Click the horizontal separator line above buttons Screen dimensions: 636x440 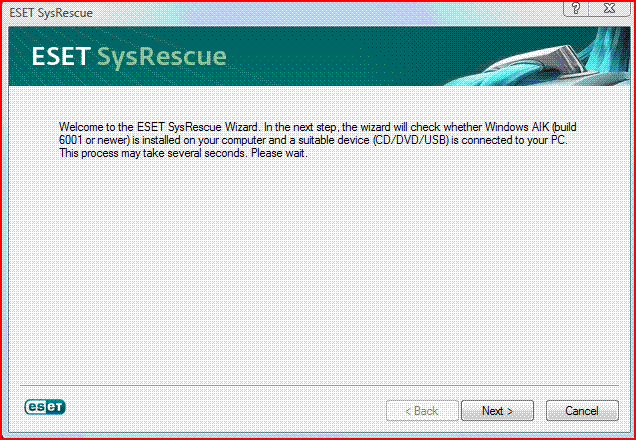point(319,385)
